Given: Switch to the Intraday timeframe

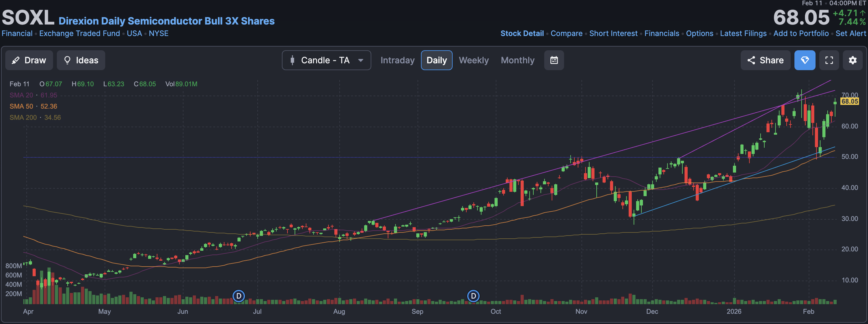Looking at the screenshot, I should [397, 60].
